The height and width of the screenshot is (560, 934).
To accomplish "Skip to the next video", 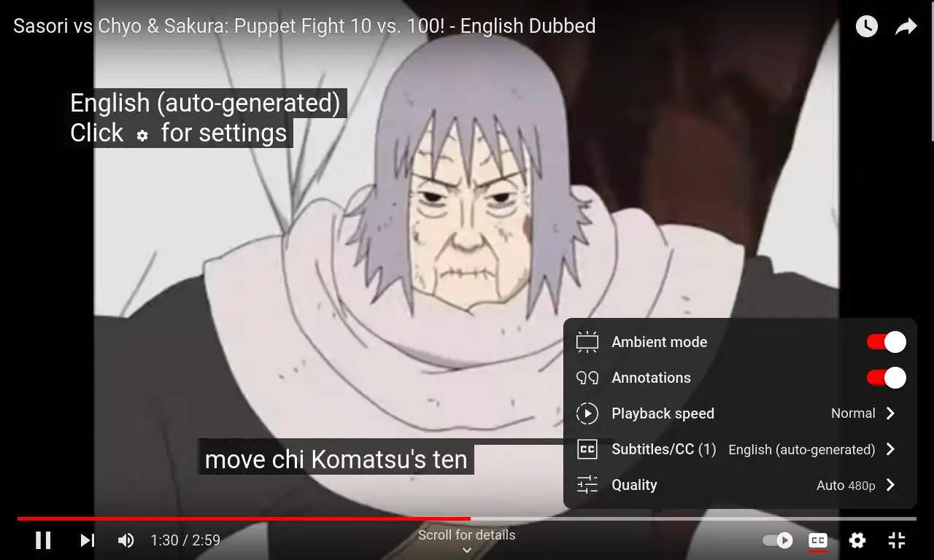I will (88, 540).
